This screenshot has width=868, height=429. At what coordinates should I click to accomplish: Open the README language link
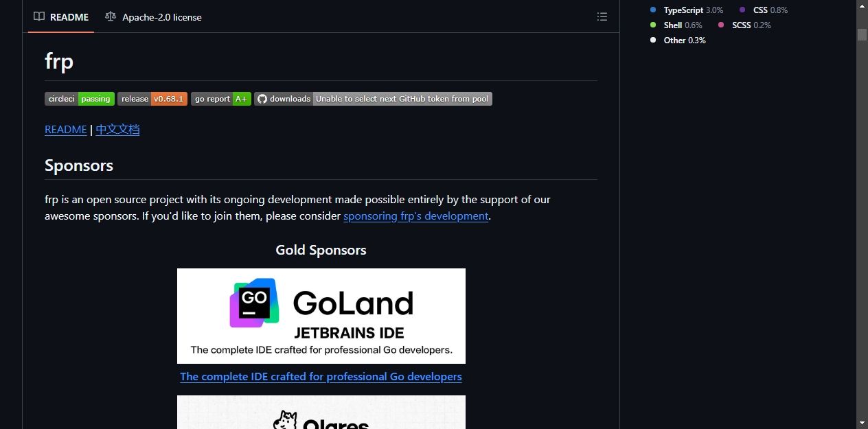coord(66,129)
